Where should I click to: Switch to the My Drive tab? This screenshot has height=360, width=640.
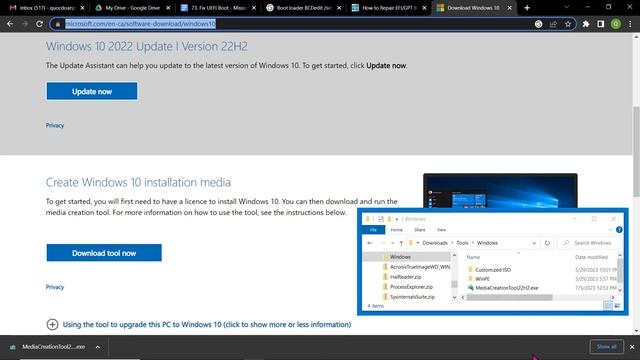[133, 8]
